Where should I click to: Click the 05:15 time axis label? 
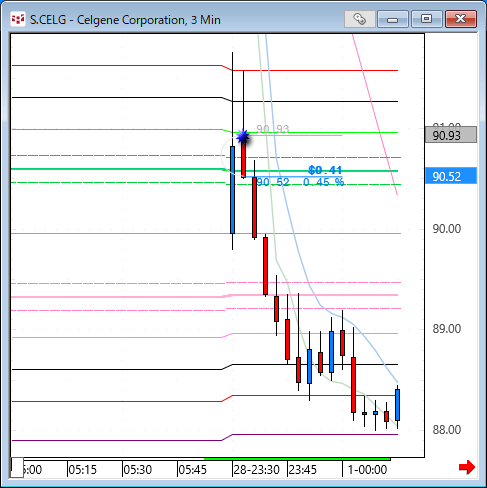(82, 470)
